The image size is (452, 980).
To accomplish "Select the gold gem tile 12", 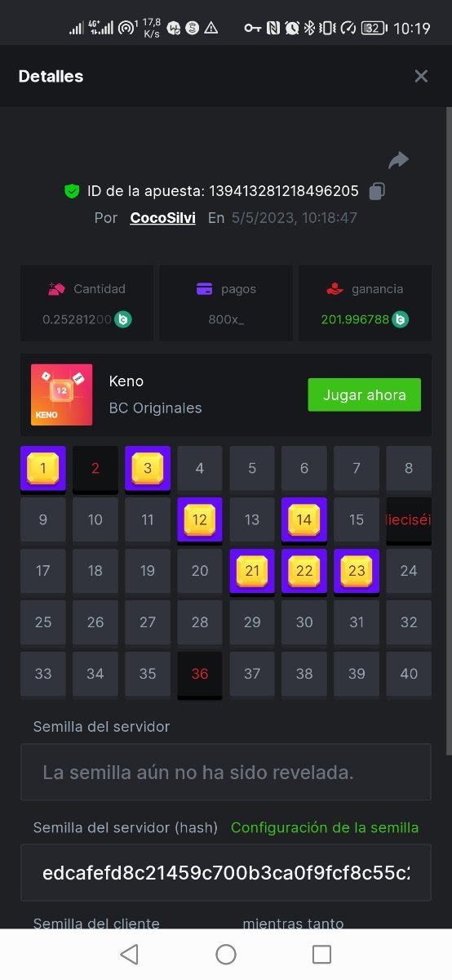I will (x=200, y=520).
